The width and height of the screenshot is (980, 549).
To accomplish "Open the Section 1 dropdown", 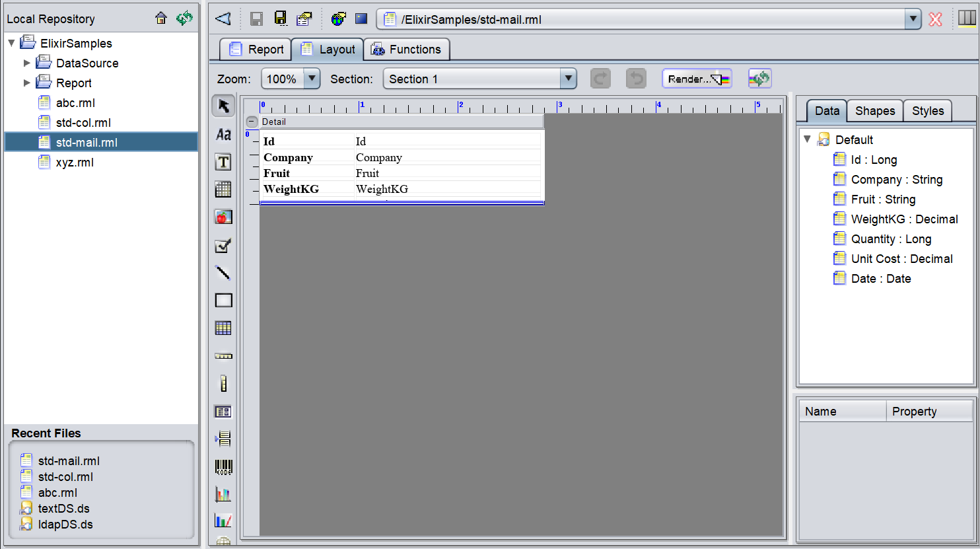I will tap(568, 79).
